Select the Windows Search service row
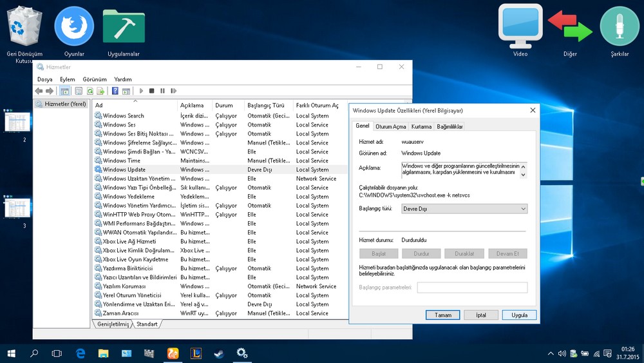Screen dimensions: 644x363 click(123, 116)
